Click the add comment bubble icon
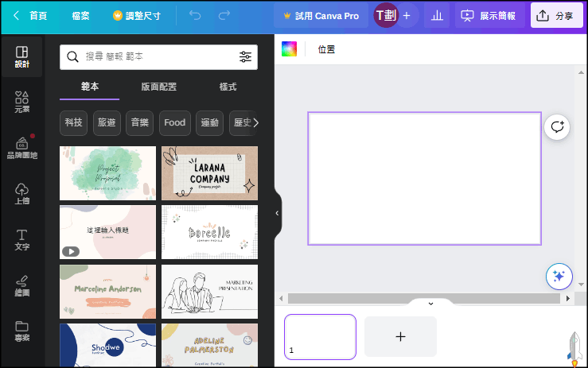 [557, 127]
